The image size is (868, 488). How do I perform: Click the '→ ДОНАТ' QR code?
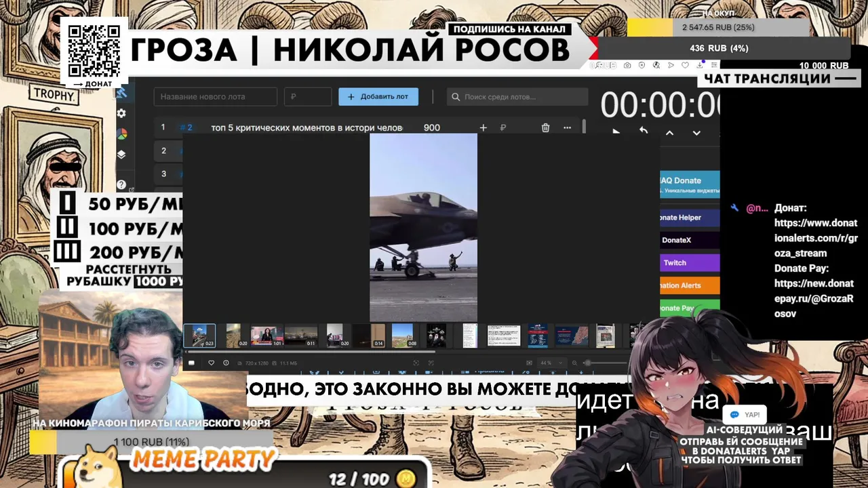[94, 52]
